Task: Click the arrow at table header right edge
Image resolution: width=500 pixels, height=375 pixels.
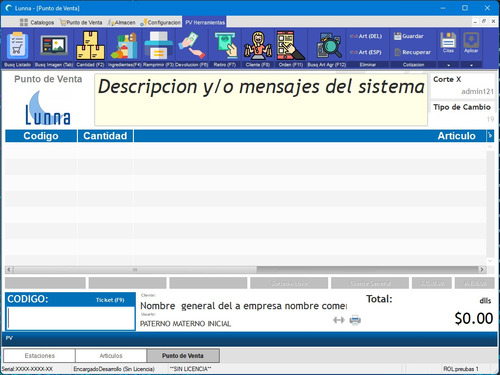Action: pyautogui.click(x=490, y=136)
